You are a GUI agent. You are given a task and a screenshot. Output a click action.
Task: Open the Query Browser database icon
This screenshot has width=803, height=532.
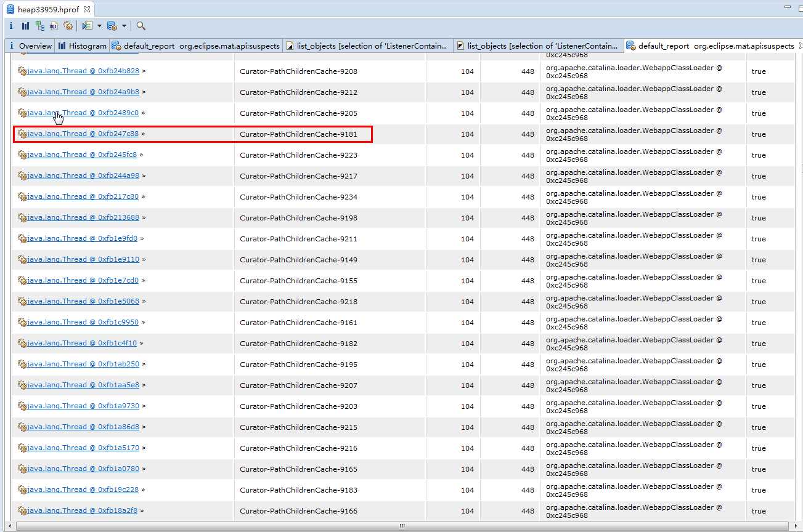[x=112, y=26]
